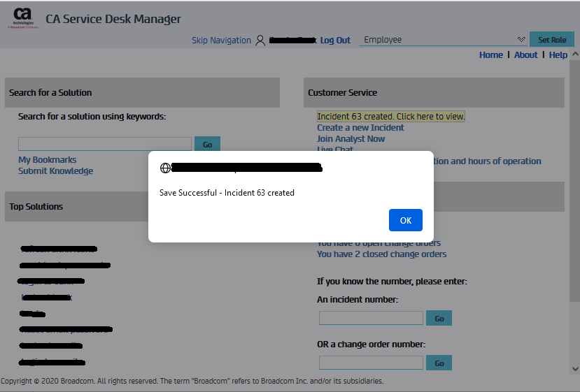Click the scrollbar up arrow
The width and height of the screenshot is (580, 392).
point(575,54)
